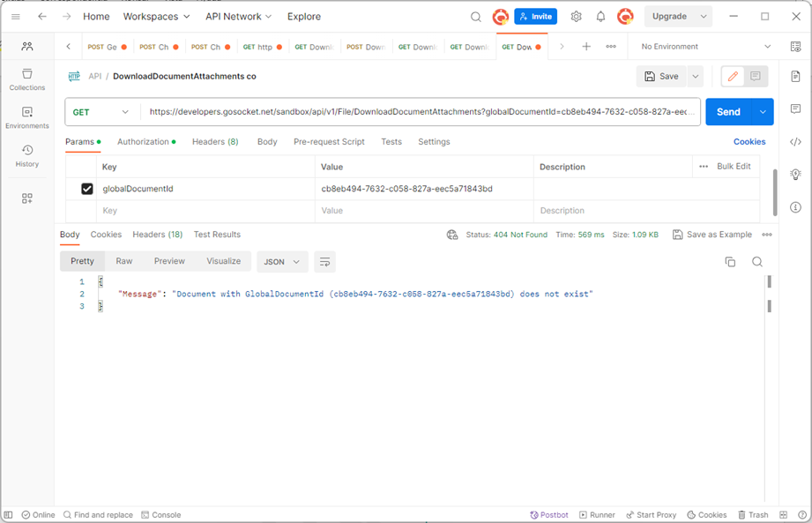Click the blue Send button

coord(728,112)
